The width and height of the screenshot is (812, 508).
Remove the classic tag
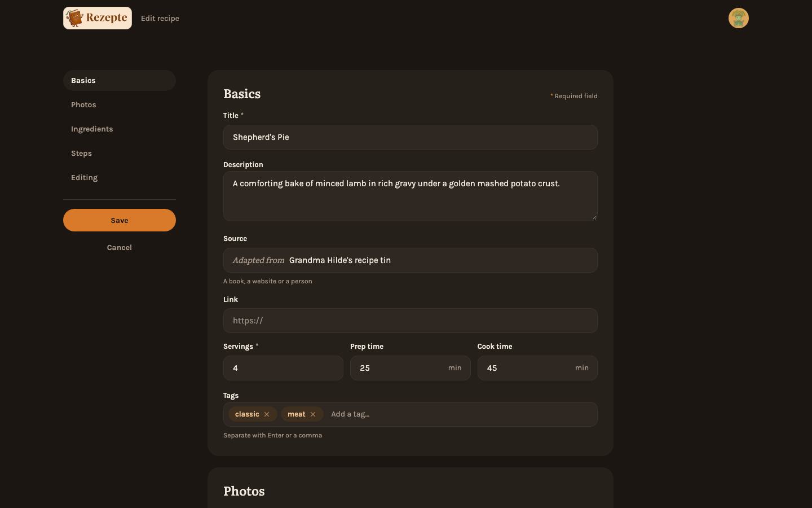[x=267, y=414]
